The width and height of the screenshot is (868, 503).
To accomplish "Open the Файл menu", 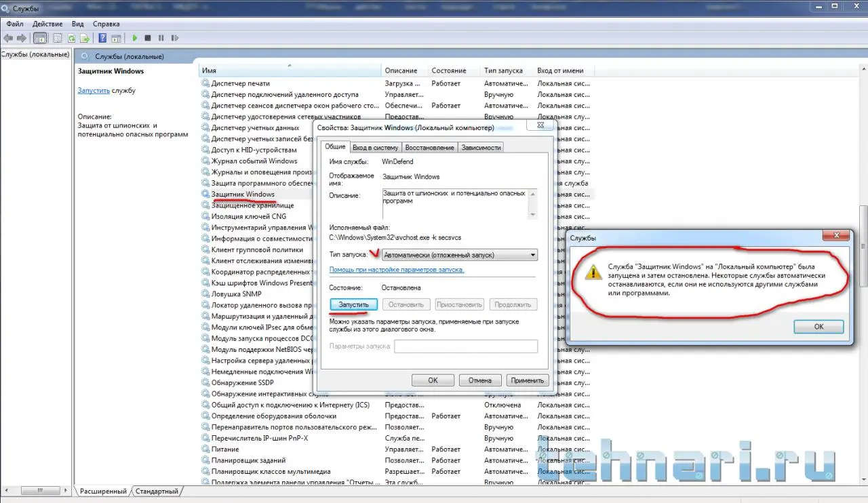I will pyautogui.click(x=15, y=24).
